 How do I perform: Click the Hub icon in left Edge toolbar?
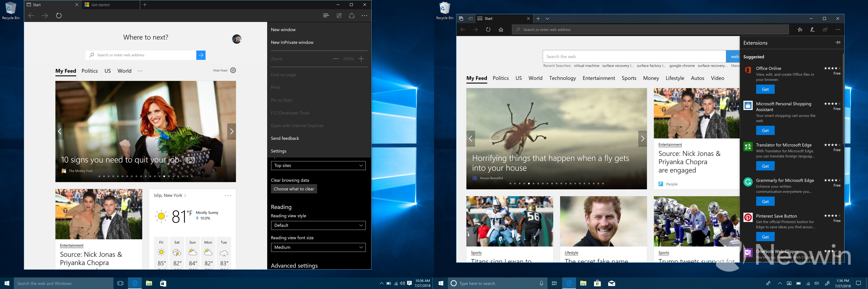326,15
